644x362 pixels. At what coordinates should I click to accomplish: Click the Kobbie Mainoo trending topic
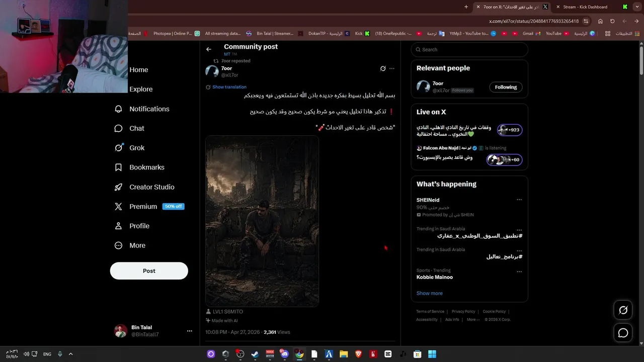pyautogui.click(x=435, y=278)
